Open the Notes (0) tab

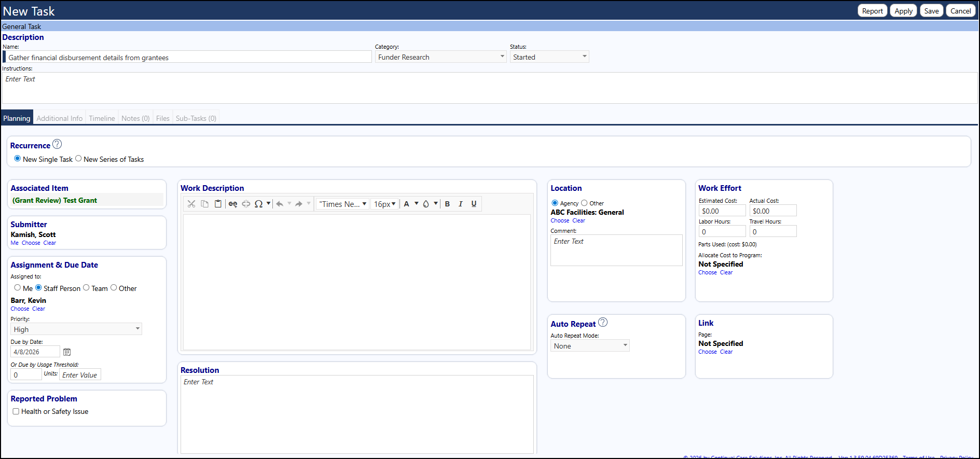click(136, 118)
